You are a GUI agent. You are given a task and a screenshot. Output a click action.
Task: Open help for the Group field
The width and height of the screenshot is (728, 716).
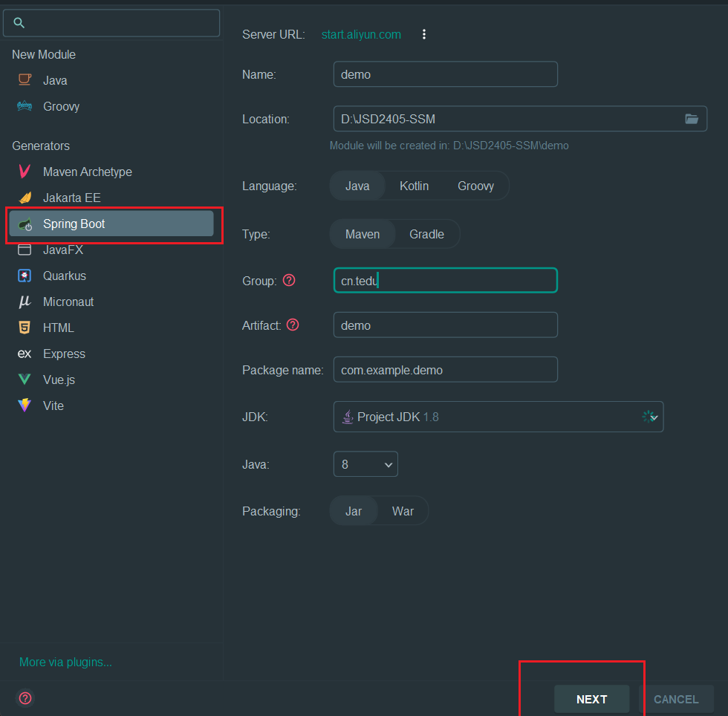click(x=289, y=281)
